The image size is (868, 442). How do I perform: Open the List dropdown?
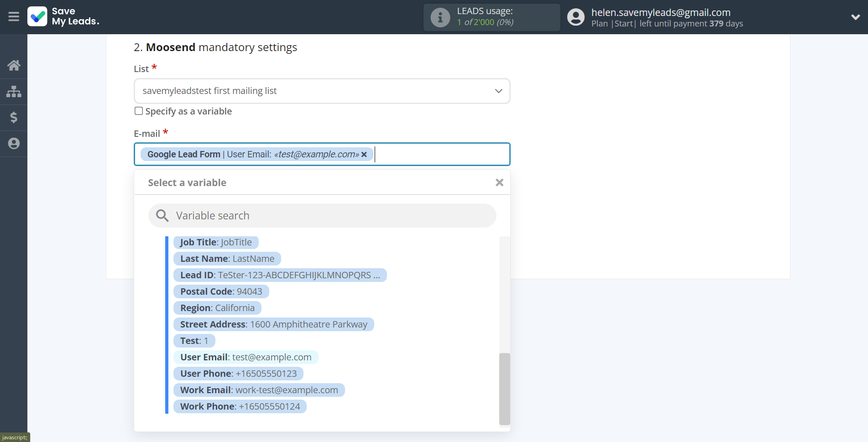click(x=322, y=91)
